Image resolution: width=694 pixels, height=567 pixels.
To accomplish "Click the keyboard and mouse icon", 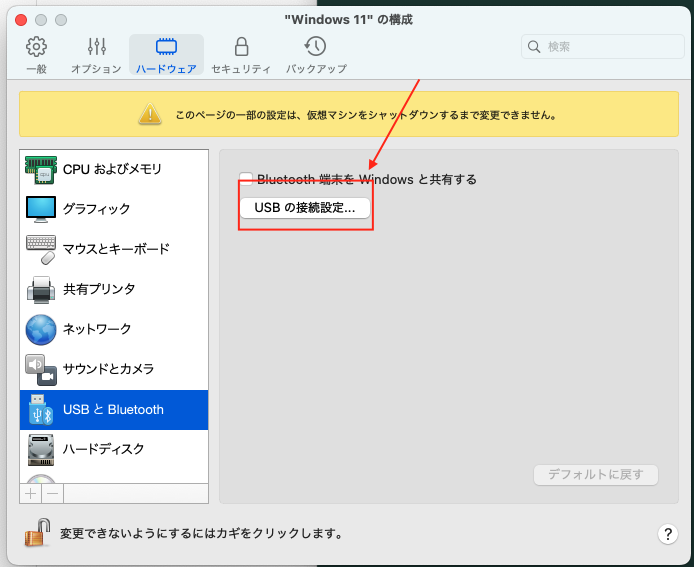I will coord(41,249).
